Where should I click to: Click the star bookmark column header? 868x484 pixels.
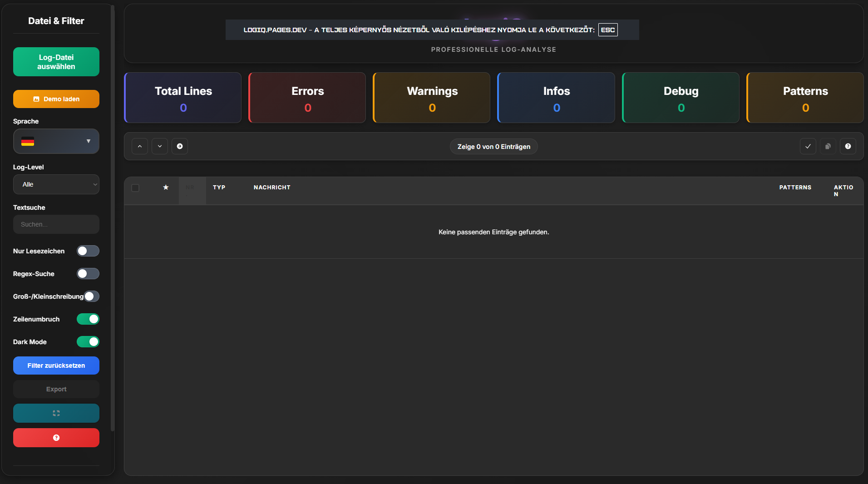166,188
